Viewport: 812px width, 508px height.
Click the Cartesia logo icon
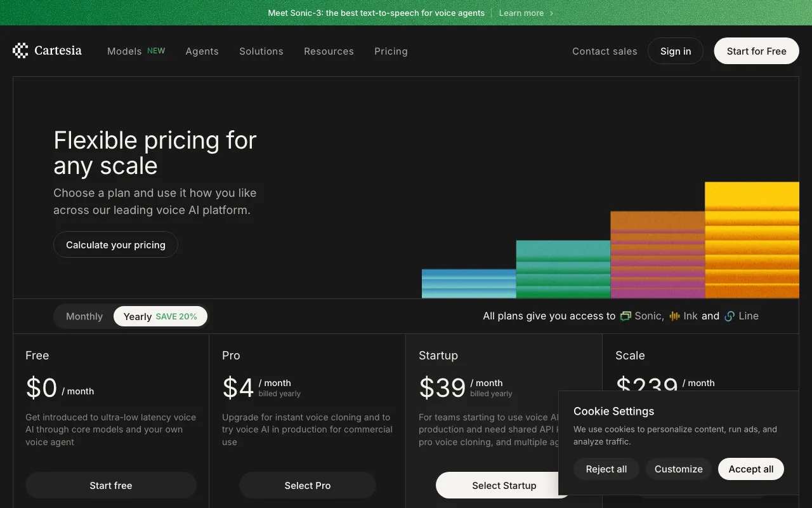pyautogui.click(x=20, y=51)
